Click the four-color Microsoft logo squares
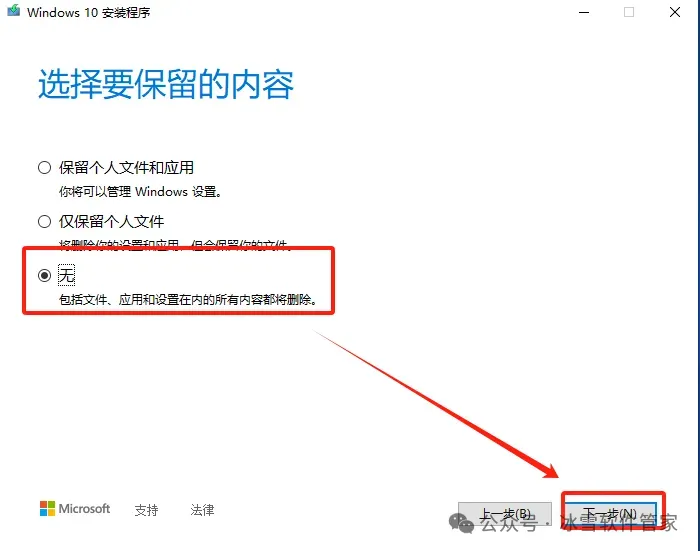Viewport: 700px width, 551px height. 47,509
